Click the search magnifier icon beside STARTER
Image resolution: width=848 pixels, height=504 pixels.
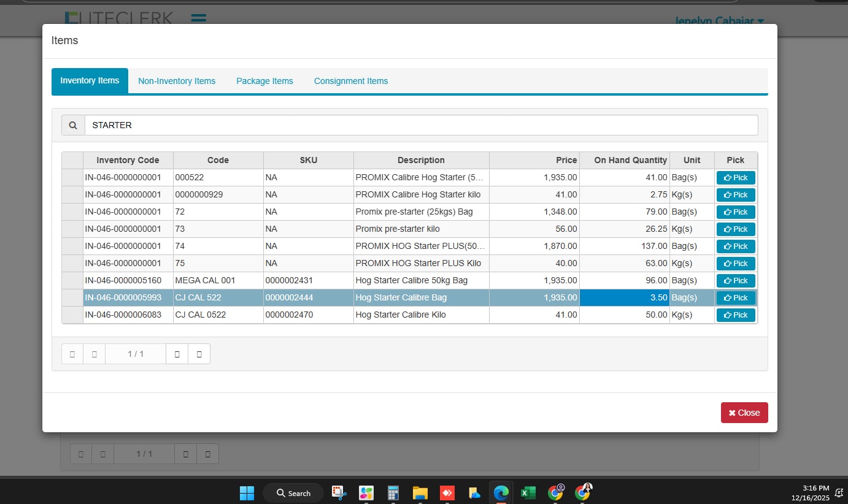coord(73,125)
